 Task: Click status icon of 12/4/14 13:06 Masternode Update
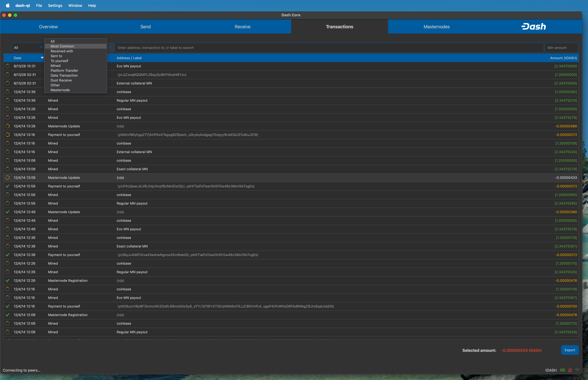[8, 178]
